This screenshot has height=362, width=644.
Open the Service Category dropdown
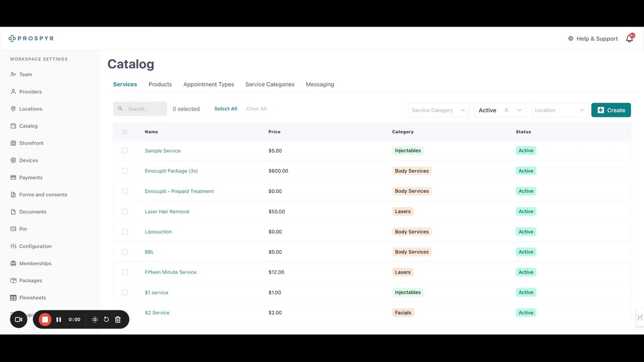(x=438, y=110)
